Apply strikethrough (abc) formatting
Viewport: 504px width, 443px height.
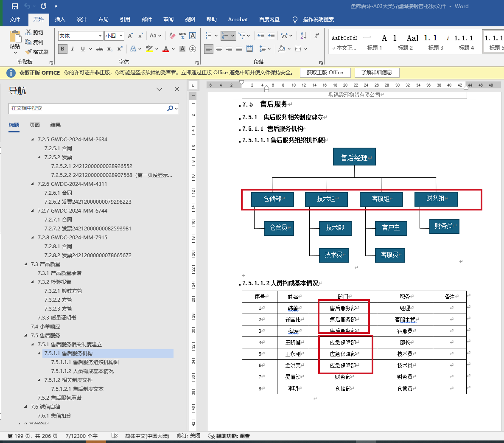(x=100, y=49)
